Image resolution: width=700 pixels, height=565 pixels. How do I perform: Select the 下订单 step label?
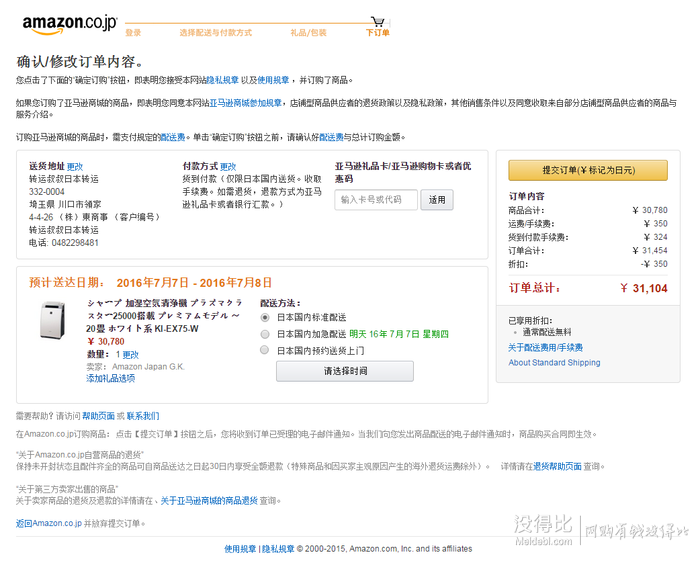click(378, 33)
